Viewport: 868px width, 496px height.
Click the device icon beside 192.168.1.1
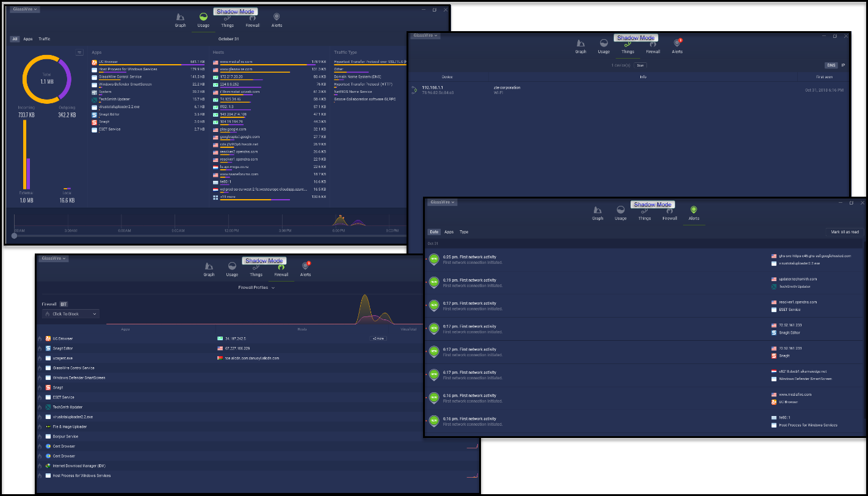pyautogui.click(x=414, y=90)
